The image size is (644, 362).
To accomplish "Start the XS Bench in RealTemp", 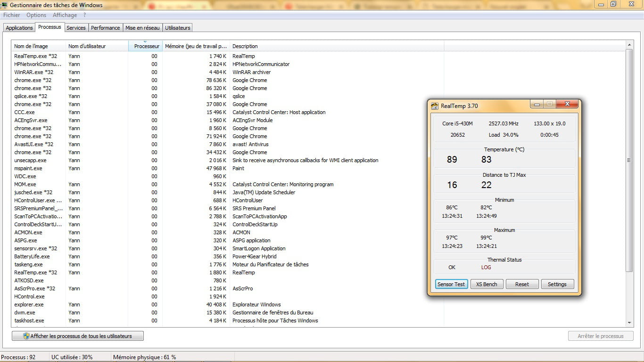I will pyautogui.click(x=487, y=284).
